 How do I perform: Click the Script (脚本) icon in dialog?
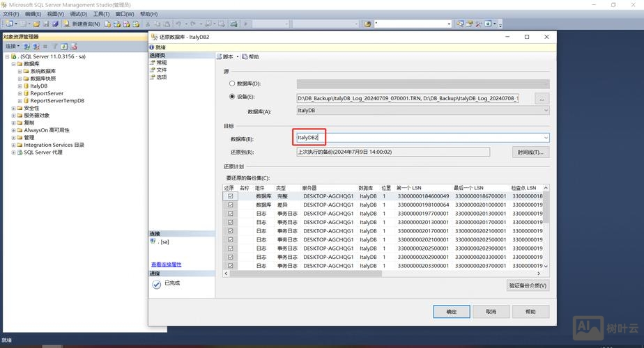[220, 56]
